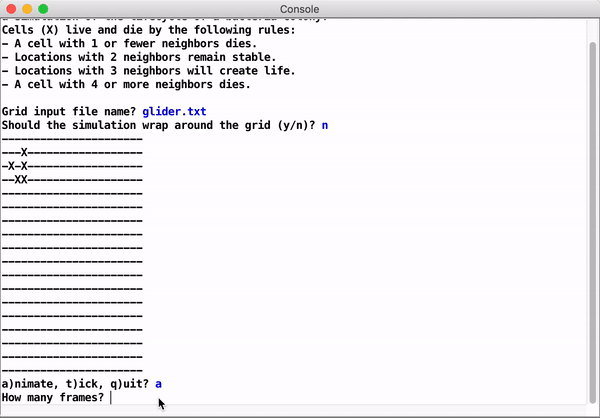Click the X-X pattern in second glider row

point(18,165)
